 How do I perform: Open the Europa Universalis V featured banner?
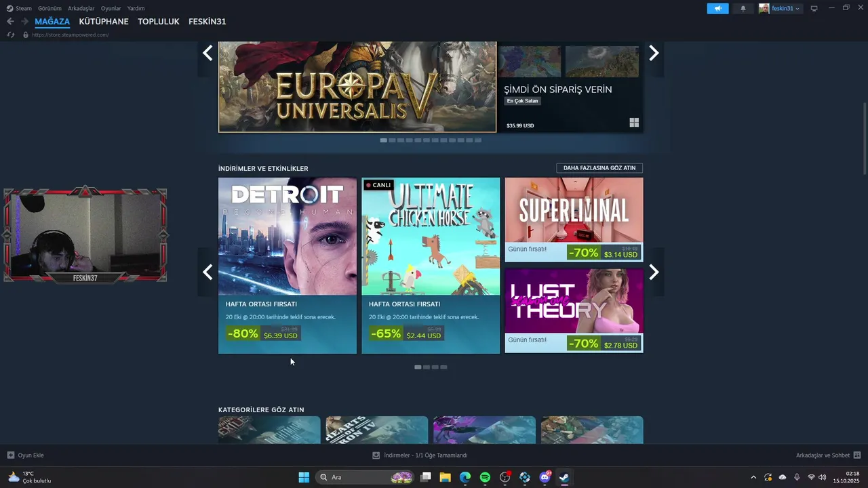click(x=357, y=87)
